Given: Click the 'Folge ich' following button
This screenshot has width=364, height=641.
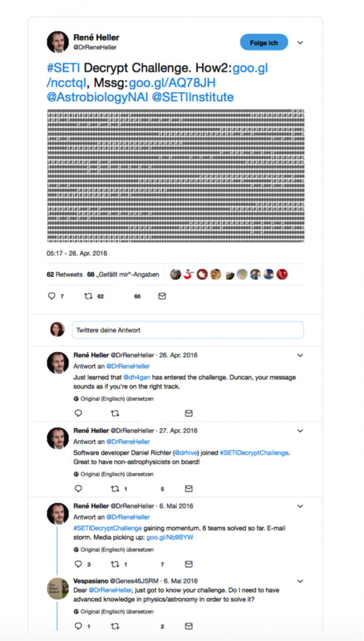Looking at the screenshot, I should pyautogui.click(x=264, y=42).
